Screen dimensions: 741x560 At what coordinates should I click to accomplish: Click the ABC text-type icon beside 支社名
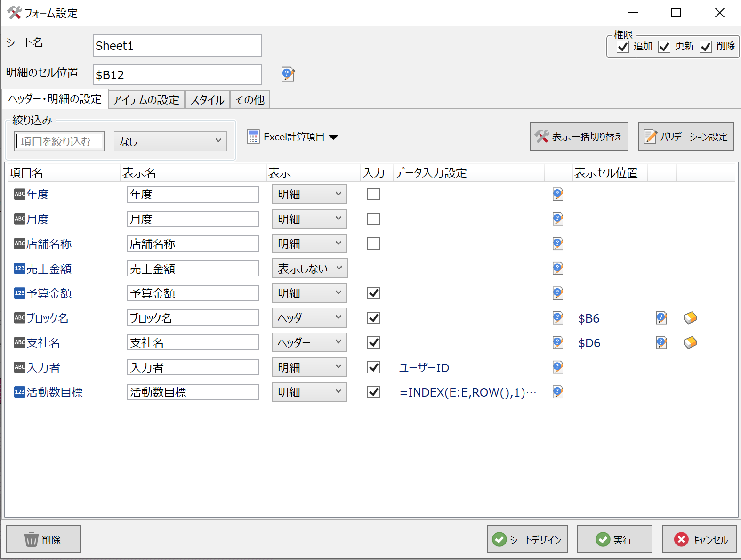point(19,342)
